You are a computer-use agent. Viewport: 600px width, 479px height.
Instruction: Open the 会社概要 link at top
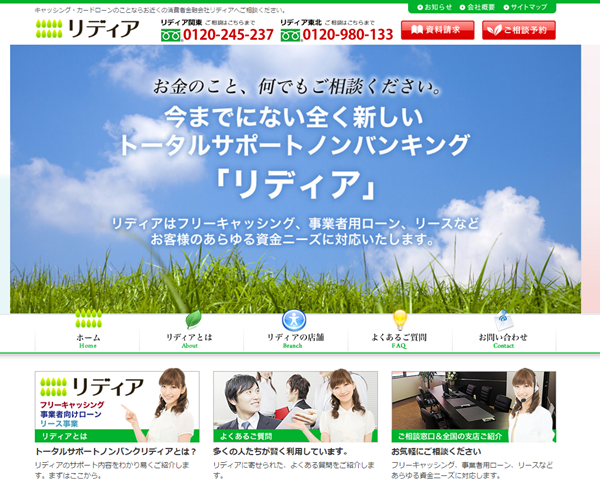click(483, 7)
